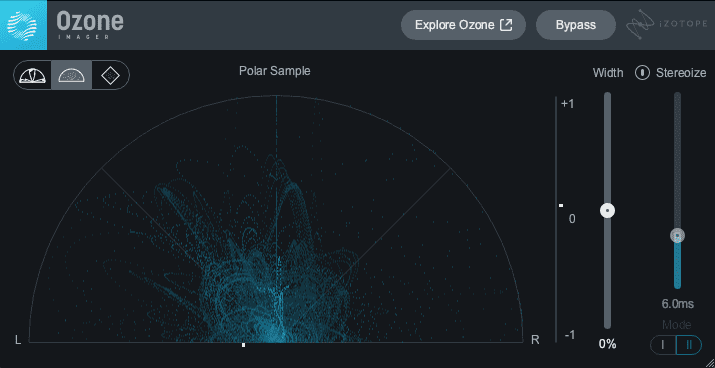Click the 6.0ms Stereoize delay value
The height and width of the screenshot is (368, 715).
pos(678,304)
